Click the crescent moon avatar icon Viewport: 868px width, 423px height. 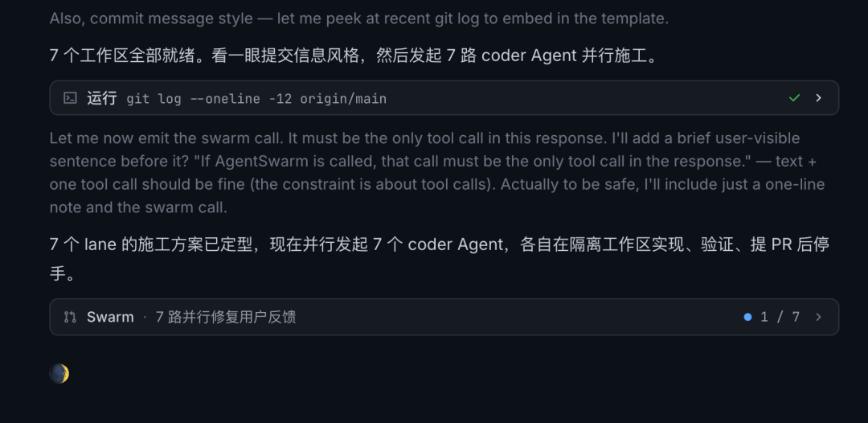pyautogui.click(x=59, y=374)
